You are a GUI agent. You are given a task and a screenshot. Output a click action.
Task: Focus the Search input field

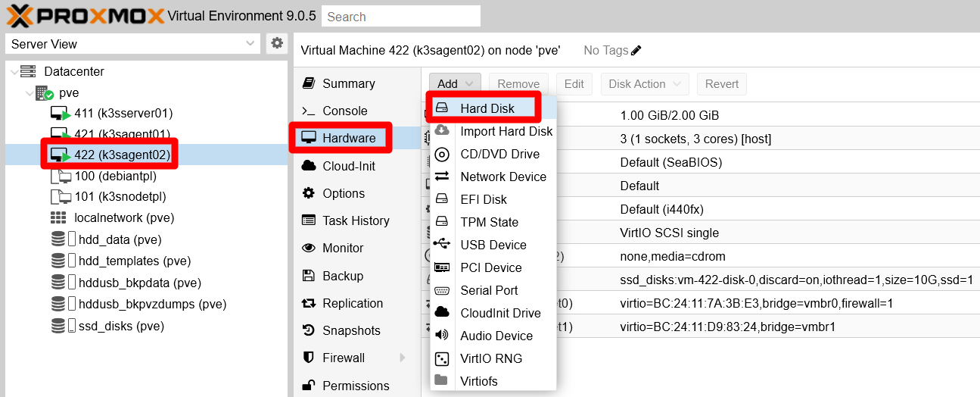[x=401, y=16]
